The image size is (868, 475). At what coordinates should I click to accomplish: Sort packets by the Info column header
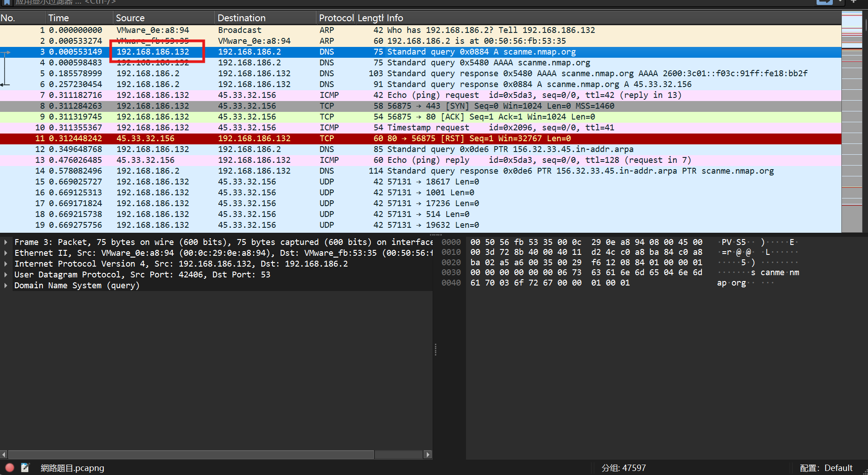613,18
